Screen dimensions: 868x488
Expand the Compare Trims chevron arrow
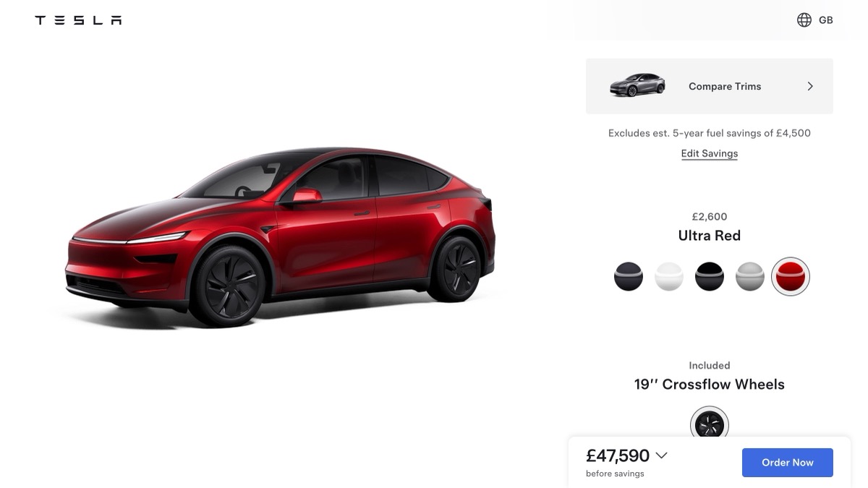click(x=810, y=86)
